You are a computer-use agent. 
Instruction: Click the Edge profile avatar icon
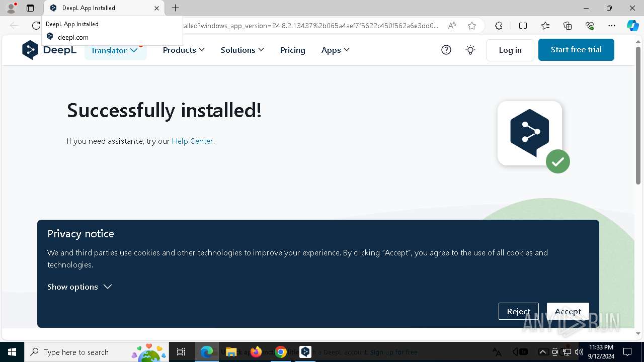(x=11, y=8)
